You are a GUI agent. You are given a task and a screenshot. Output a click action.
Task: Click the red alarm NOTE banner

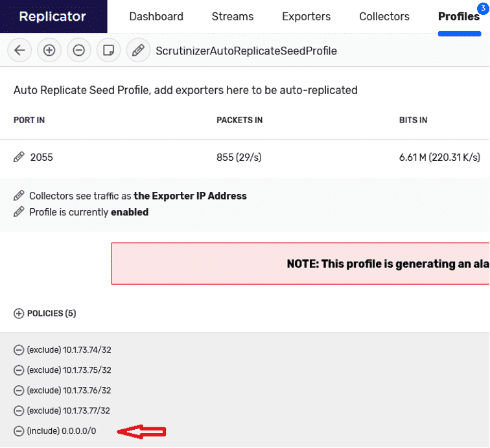coord(300,263)
